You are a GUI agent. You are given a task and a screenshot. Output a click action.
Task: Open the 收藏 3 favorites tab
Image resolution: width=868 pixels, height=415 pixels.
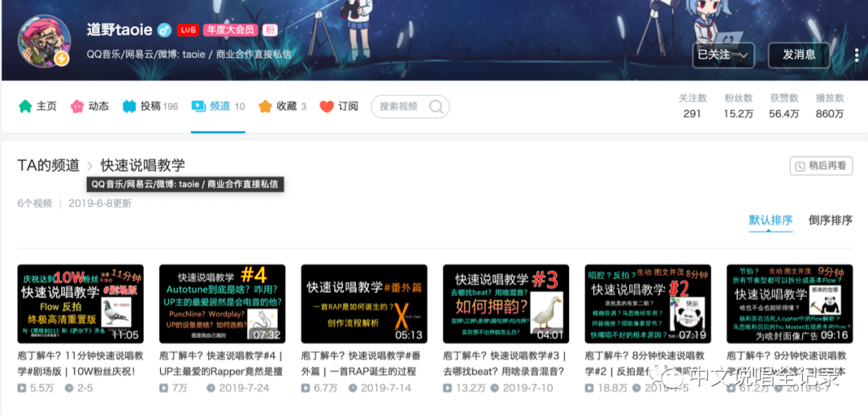[x=282, y=106]
